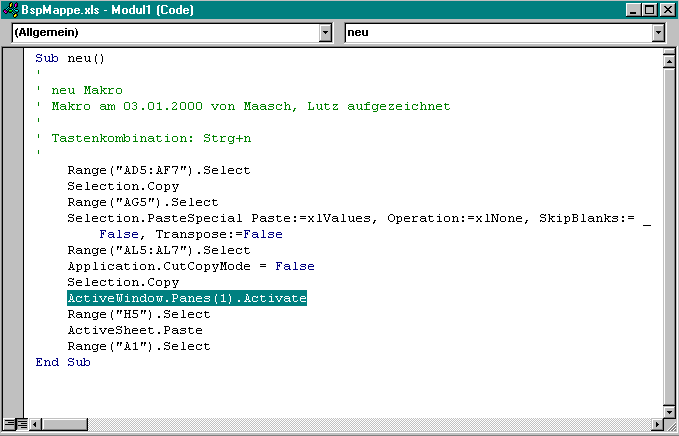Close the Modul1 code window
679x436 pixels.
click(667, 10)
